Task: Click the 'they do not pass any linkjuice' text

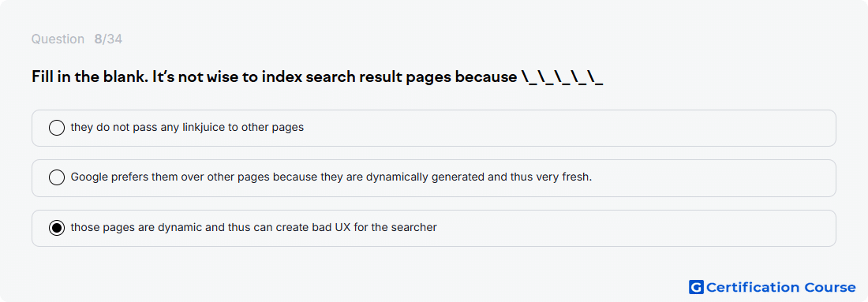Action: click(148, 128)
